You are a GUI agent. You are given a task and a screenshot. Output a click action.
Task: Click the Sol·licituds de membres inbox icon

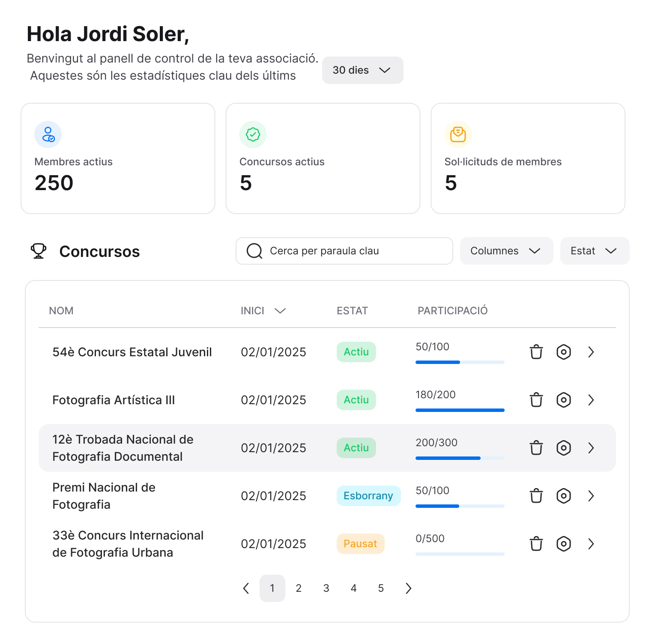click(x=458, y=134)
